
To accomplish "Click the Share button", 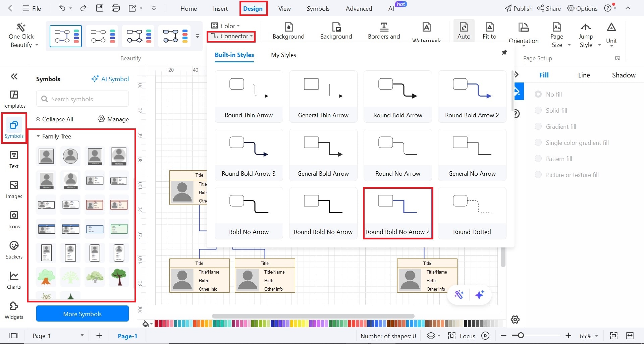I will click(x=549, y=8).
